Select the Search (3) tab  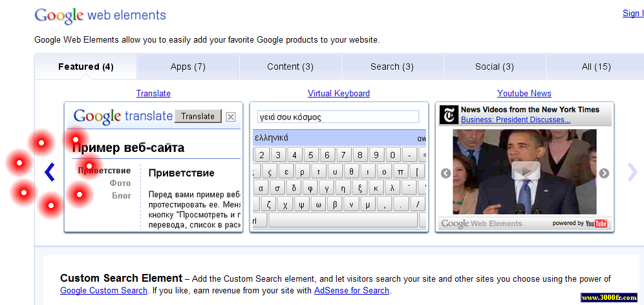point(392,67)
